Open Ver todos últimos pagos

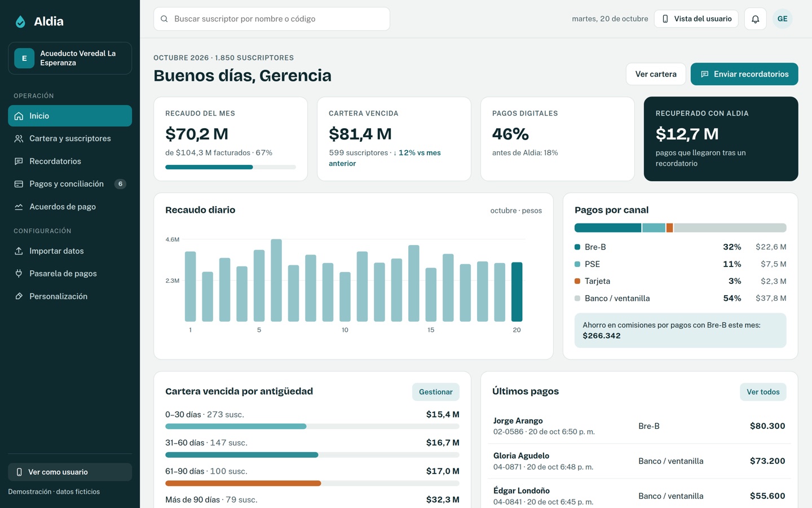763,392
